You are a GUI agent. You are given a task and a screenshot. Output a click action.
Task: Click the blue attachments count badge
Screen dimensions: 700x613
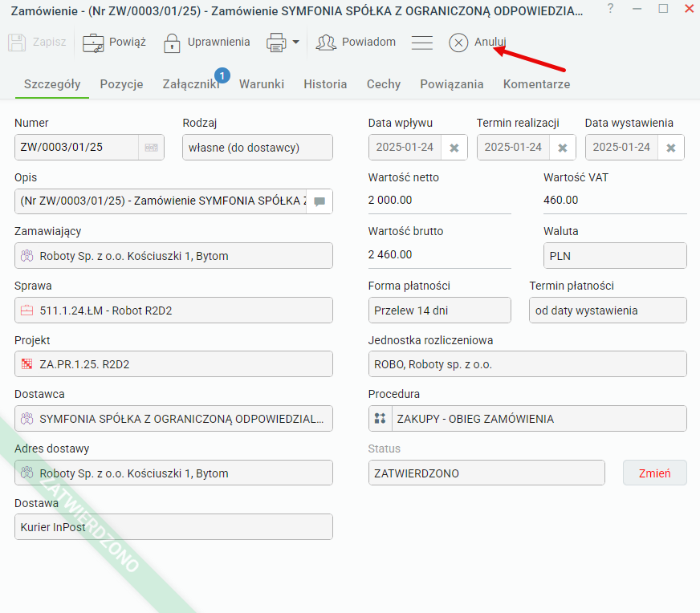(x=222, y=76)
